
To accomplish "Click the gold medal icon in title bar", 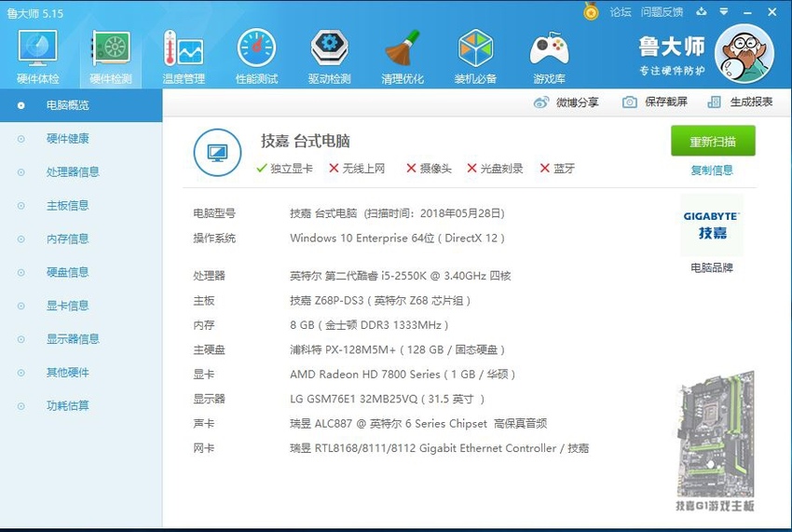I will tap(591, 11).
